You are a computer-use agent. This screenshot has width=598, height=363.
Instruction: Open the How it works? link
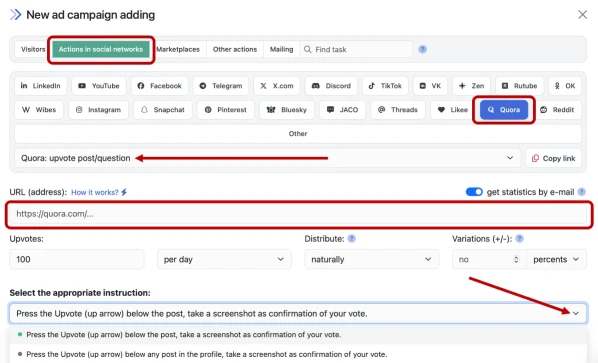coord(99,192)
